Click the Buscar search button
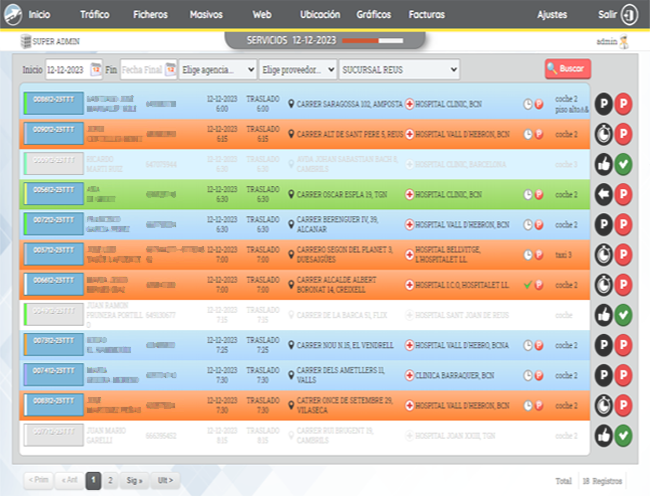The height and width of the screenshot is (496, 650). tap(568, 68)
